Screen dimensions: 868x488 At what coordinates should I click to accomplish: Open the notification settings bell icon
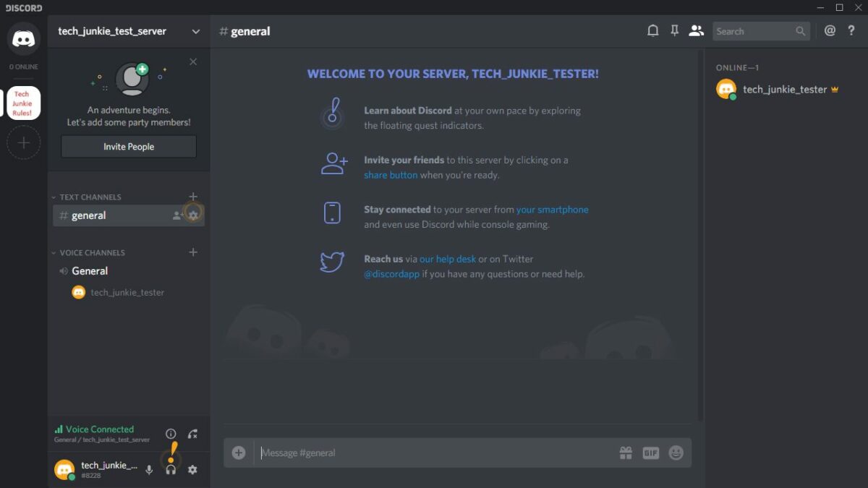(x=652, y=30)
